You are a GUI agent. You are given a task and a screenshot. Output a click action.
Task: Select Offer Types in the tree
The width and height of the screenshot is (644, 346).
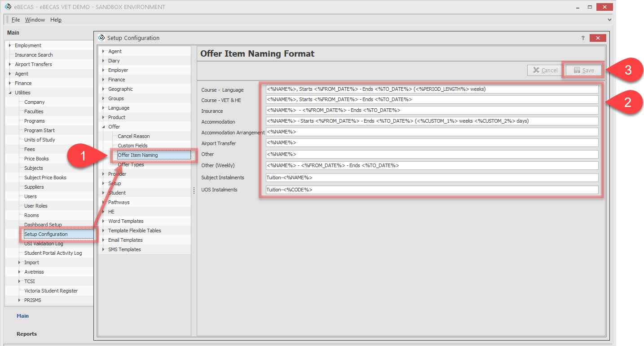[131, 164]
